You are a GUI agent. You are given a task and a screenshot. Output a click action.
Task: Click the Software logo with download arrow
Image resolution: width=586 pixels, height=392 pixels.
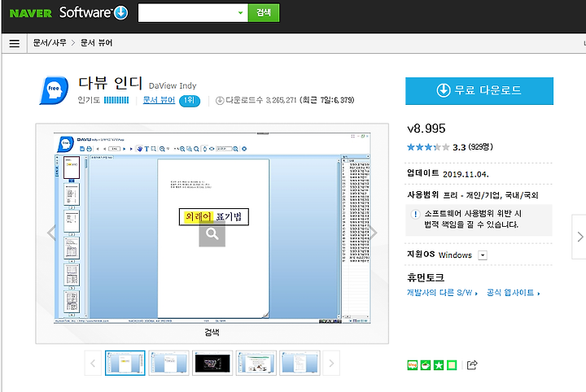[94, 13]
